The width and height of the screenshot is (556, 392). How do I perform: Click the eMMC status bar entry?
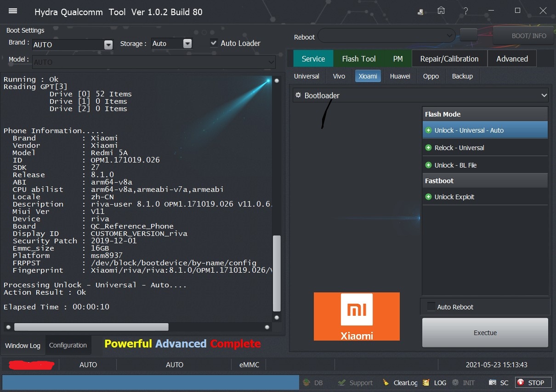[250, 365]
